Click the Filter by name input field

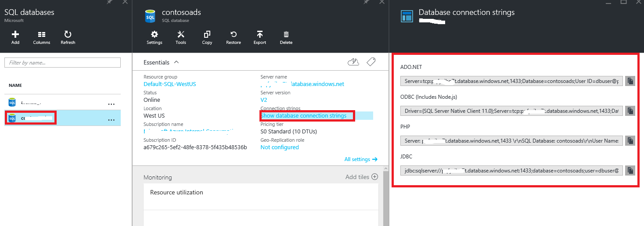[62, 63]
